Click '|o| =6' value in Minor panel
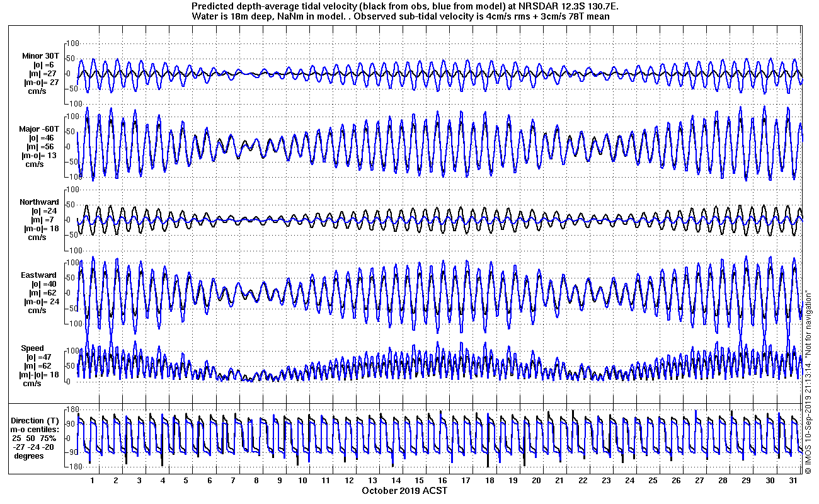The width and height of the screenshot is (819, 504). [43, 65]
